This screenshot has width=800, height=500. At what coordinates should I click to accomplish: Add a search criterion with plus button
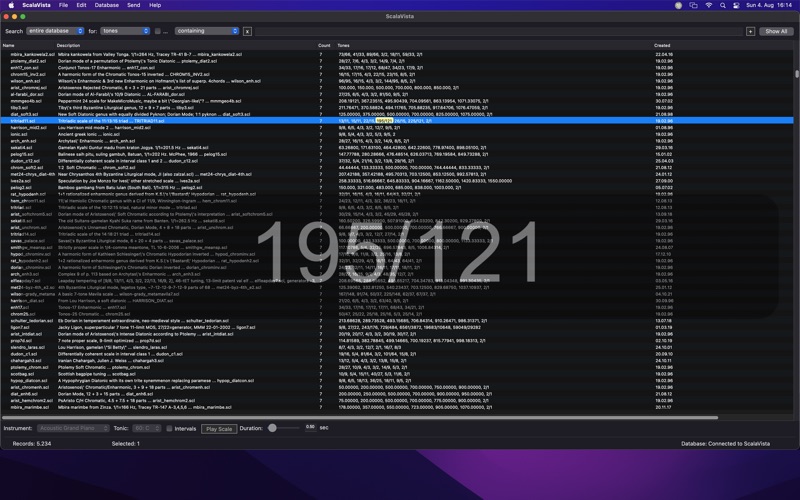pyautogui.click(x=751, y=32)
